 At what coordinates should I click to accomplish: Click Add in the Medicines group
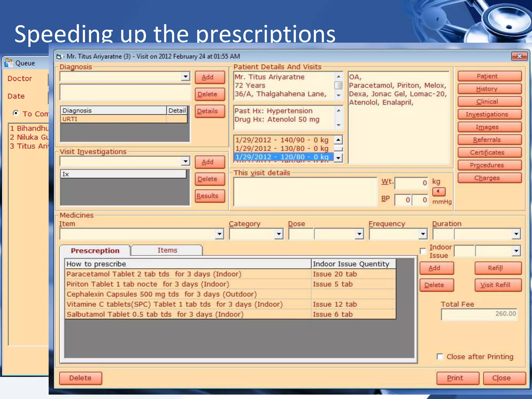[437, 268]
